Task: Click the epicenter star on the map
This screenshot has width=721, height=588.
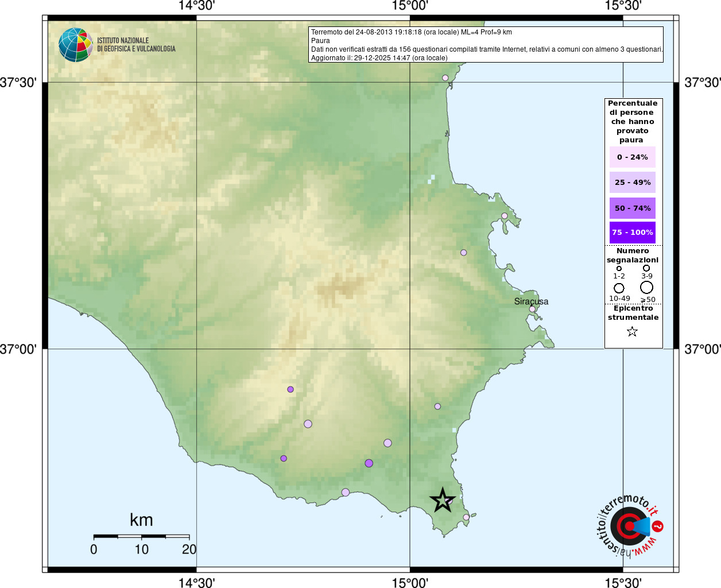Action: pos(443,500)
